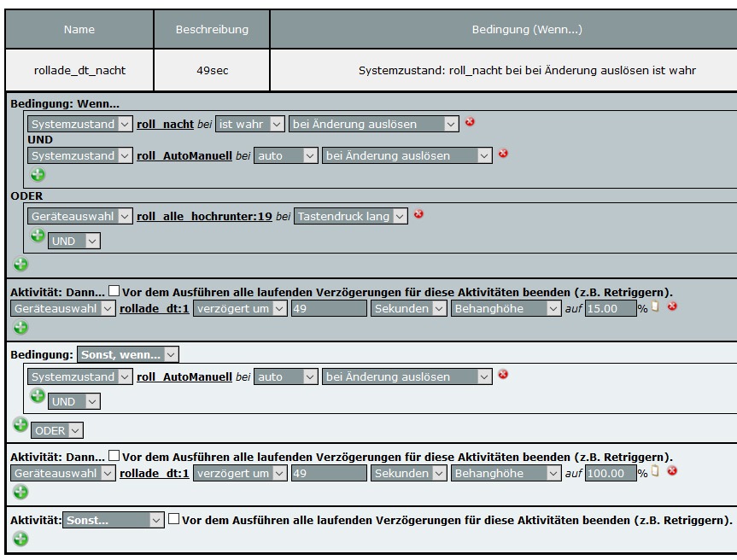The width and height of the screenshot is (737, 560).
Task: Click the 'rollade_dt_nacht' name cell
Action: click(79, 70)
